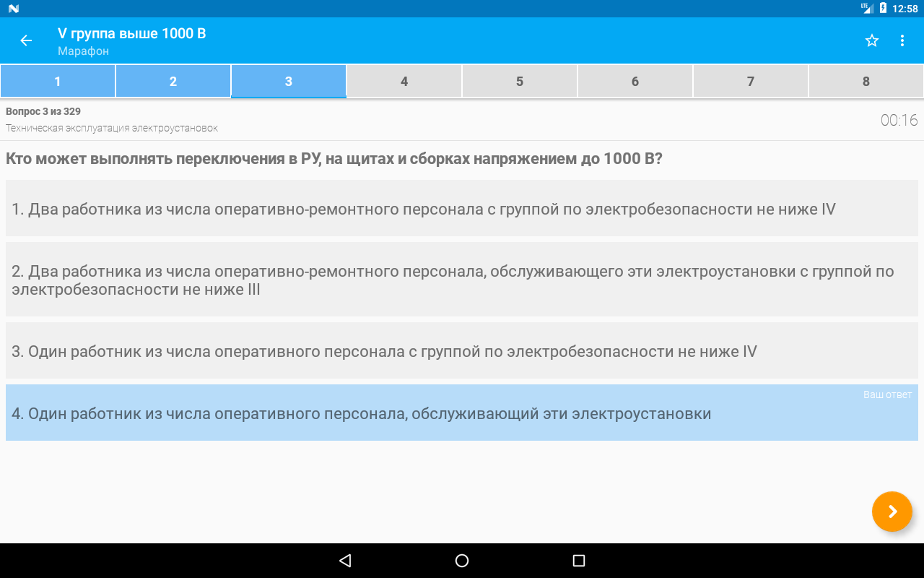Choose answer 3 one worker group IV
Screen dimensions: 924x578
(462, 350)
